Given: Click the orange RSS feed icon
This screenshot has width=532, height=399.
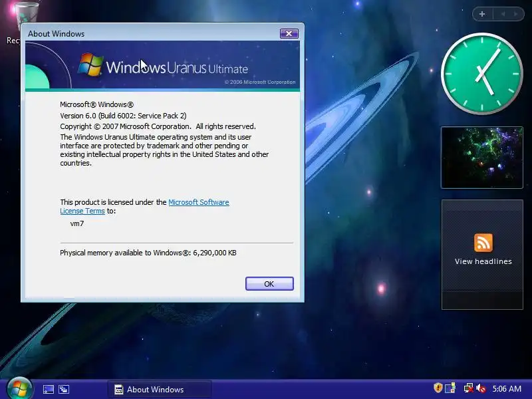Looking at the screenshot, I should click(483, 243).
